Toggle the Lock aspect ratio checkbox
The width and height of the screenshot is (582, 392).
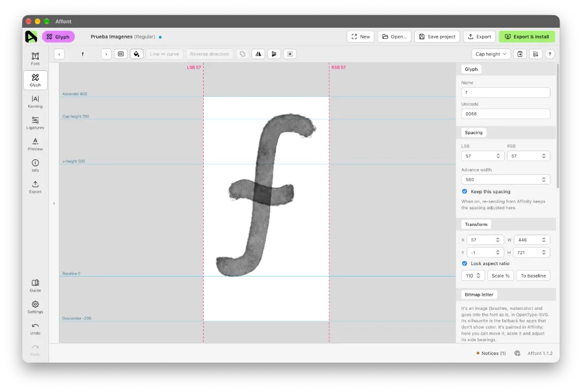click(465, 264)
